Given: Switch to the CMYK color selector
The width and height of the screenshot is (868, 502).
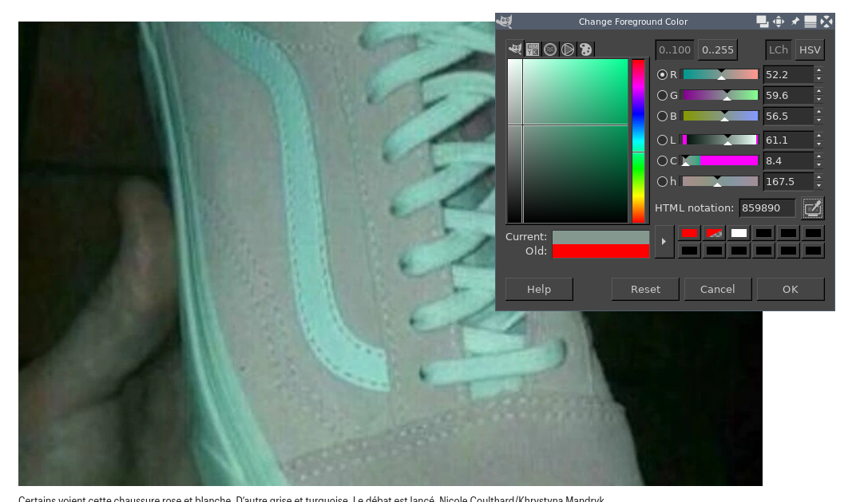Looking at the screenshot, I should [x=533, y=49].
